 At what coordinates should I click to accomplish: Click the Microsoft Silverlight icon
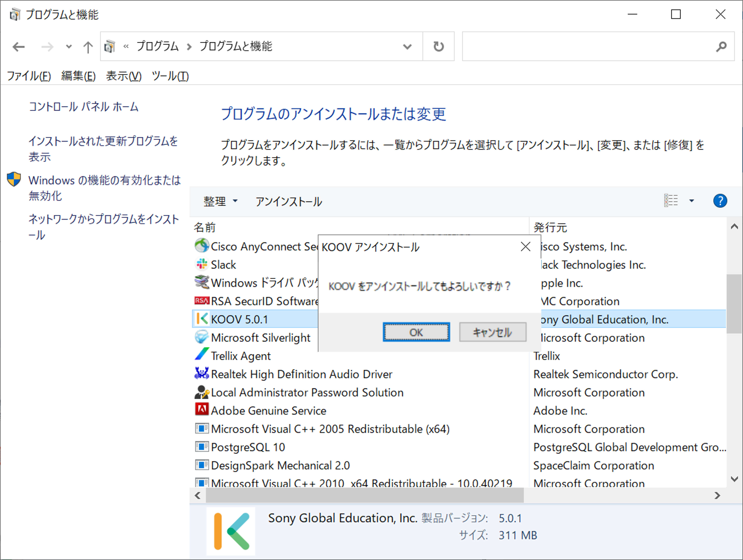[202, 337]
